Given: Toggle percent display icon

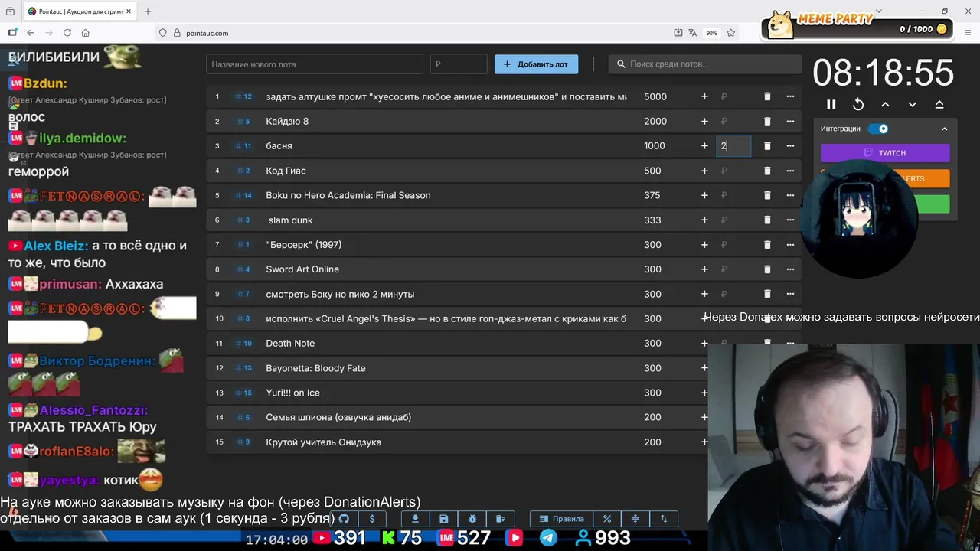Looking at the screenshot, I should pyautogui.click(x=607, y=519).
